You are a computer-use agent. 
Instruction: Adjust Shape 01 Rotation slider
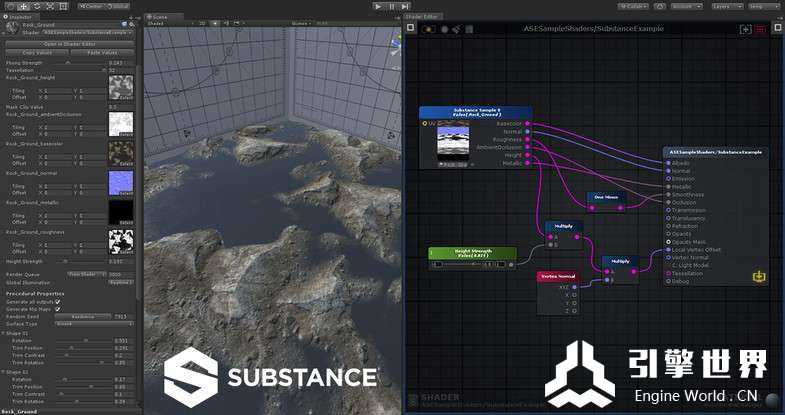[x=84, y=340]
